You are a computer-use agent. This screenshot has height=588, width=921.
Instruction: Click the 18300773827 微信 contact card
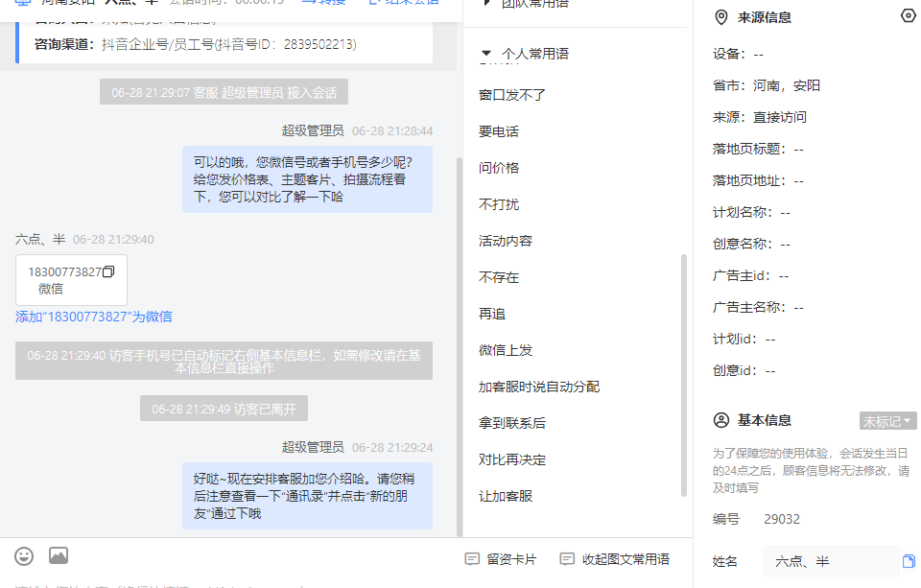pyautogui.click(x=71, y=279)
